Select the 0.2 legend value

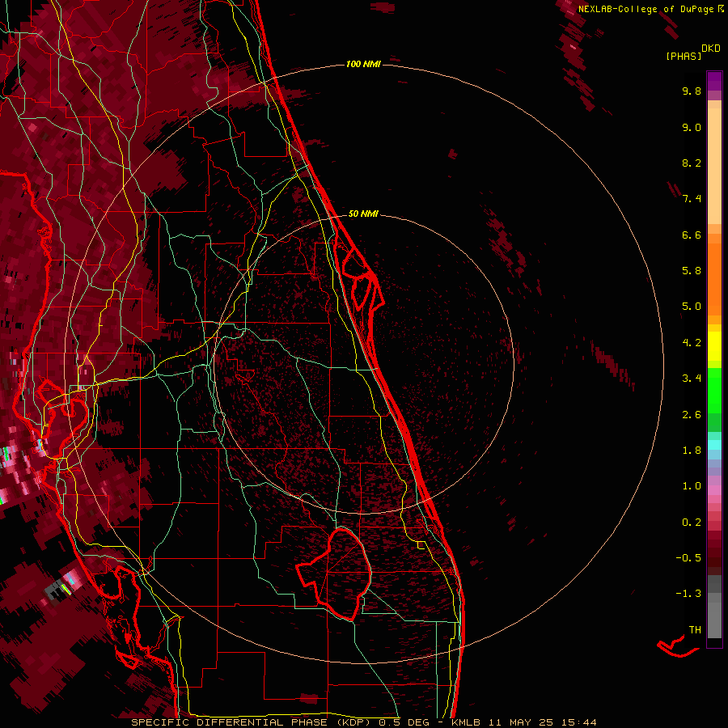pyautogui.click(x=692, y=523)
